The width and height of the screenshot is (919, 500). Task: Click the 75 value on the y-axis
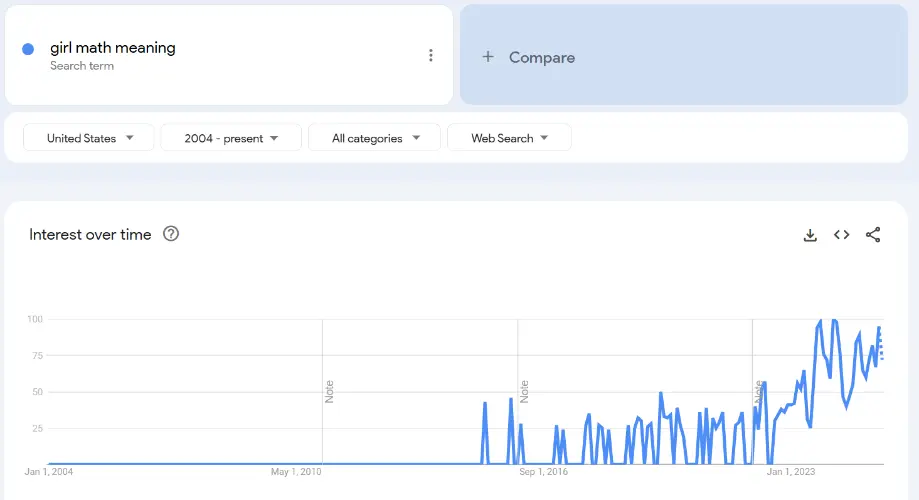coord(38,355)
